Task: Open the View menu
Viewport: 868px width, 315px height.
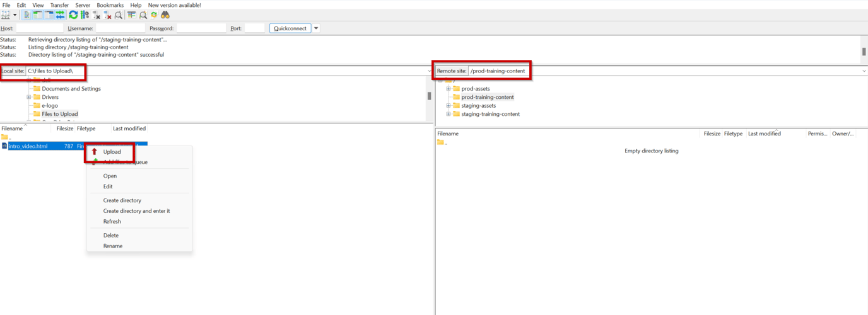Action: (38, 5)
